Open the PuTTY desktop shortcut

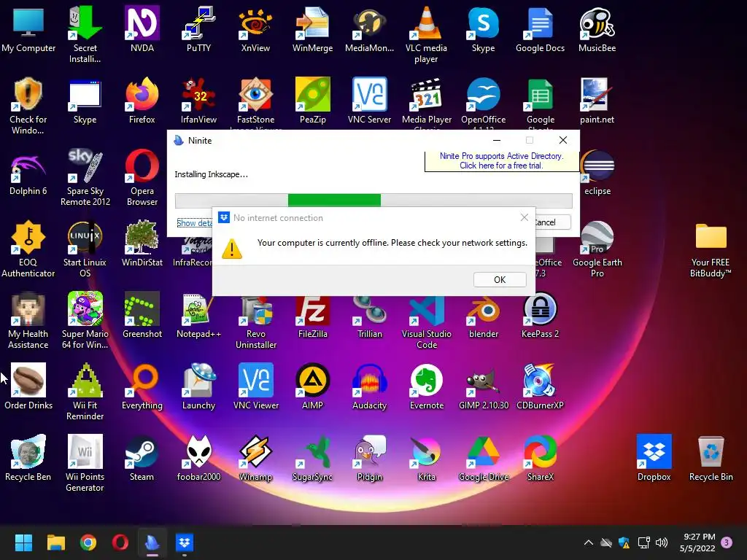198,29
